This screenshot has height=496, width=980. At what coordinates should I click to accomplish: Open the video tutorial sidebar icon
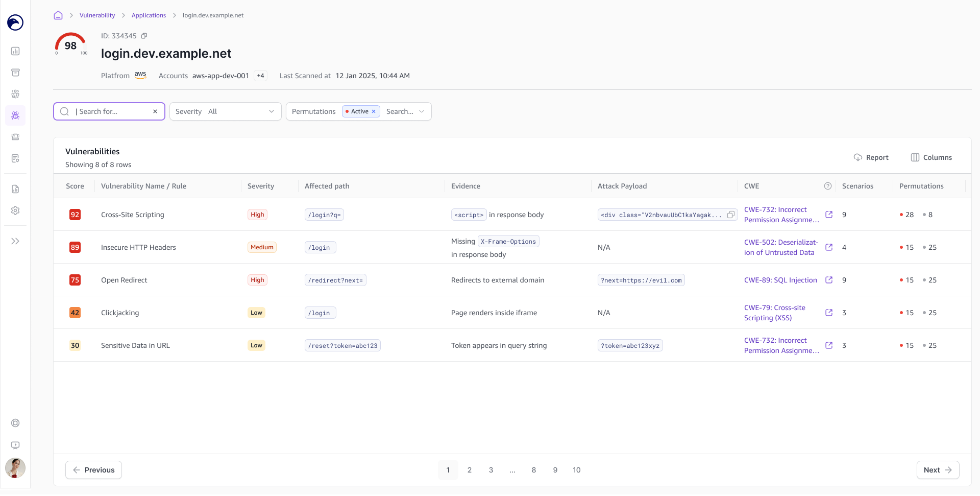pos(15,445)
